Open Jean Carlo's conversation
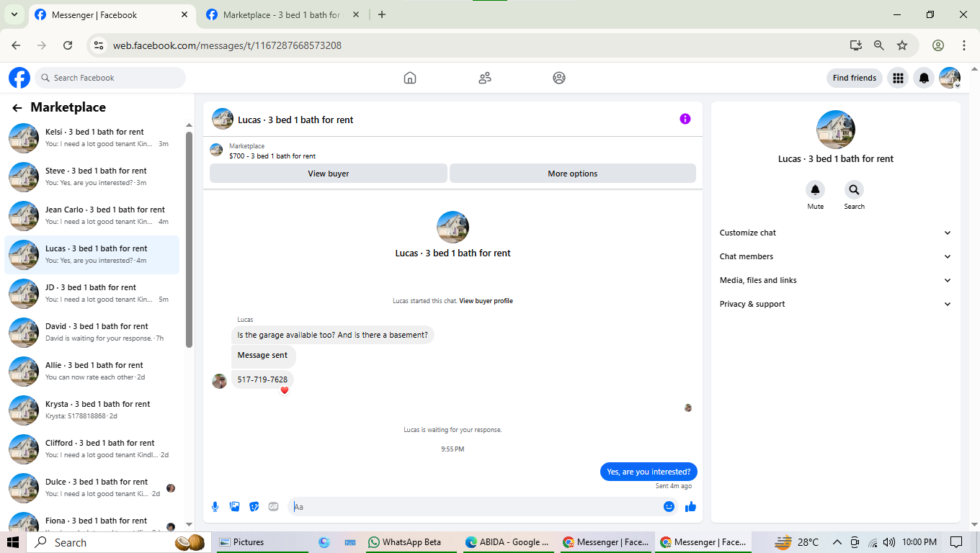Viewport: 980px width, 553px height. click(x=92, y=215)
